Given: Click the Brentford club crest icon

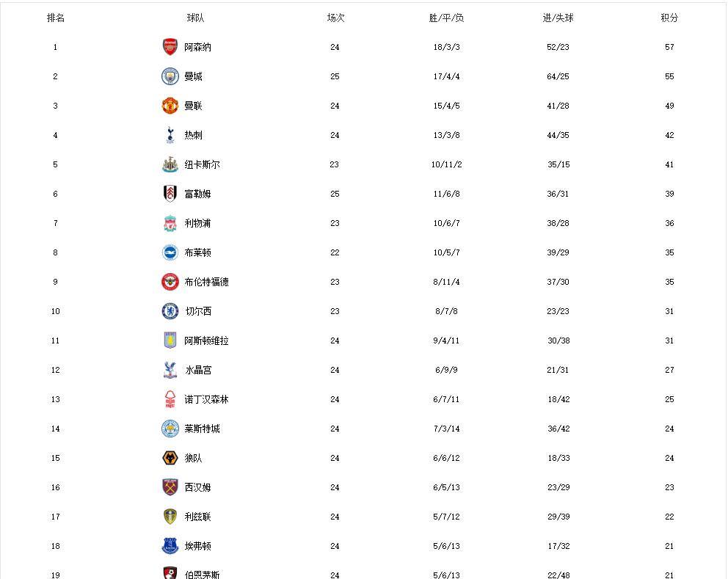Looking at the screenshot, I should point(170,282).
